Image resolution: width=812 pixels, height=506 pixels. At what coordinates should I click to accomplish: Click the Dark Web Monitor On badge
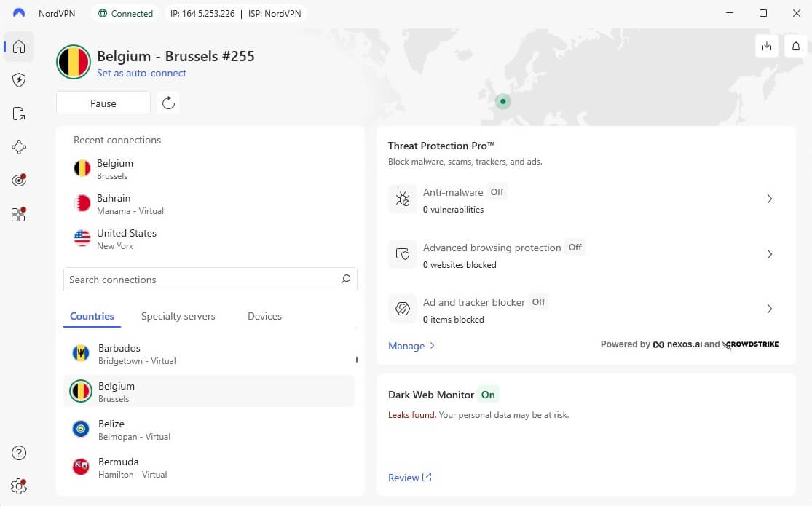488,395
